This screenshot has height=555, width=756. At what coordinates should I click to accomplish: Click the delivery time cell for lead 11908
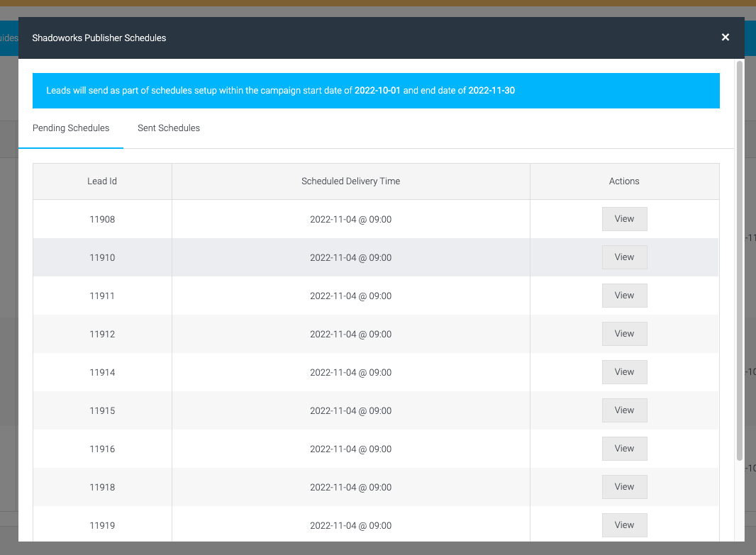[350, 219]
